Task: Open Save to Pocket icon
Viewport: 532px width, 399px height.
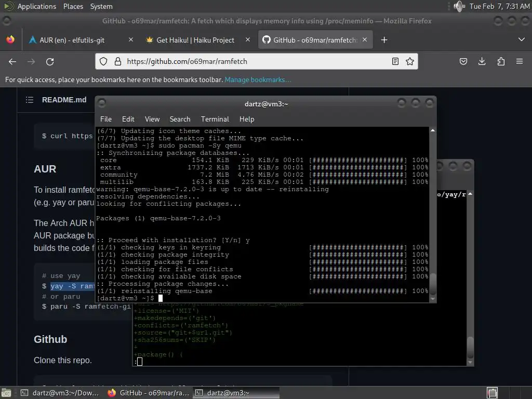Action: (463, 61)
